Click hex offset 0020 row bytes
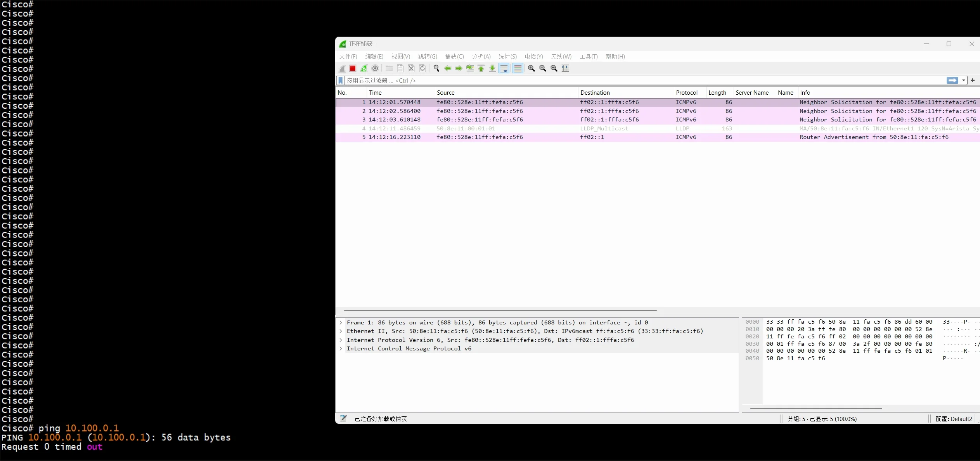The height and width of the screenshot is (461, 980). pos(849,336)
